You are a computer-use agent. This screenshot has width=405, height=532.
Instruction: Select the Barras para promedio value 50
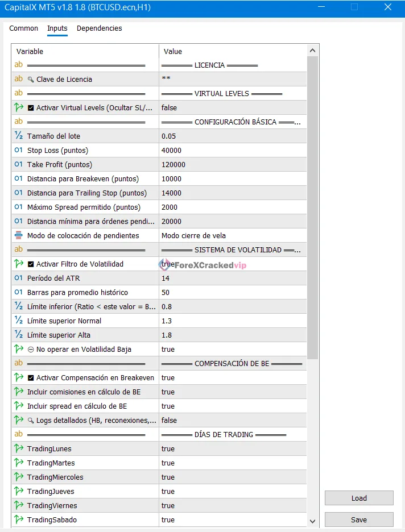(233, 293)
